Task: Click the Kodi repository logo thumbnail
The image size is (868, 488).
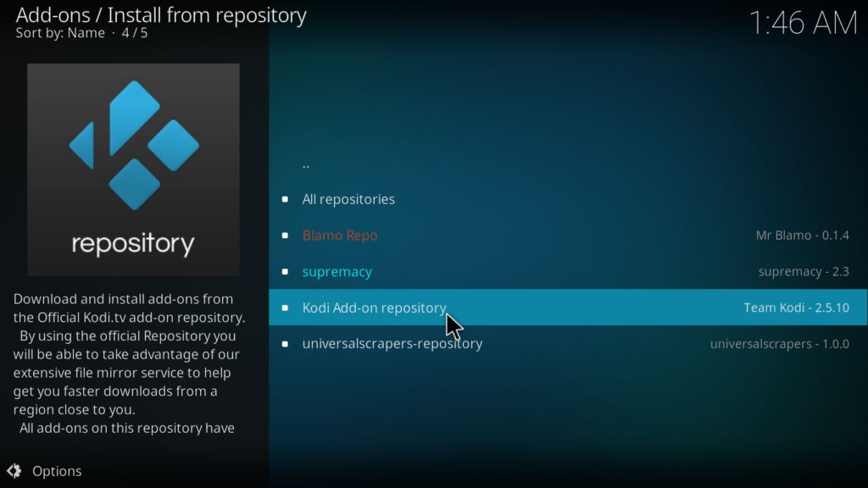Action: (x=133, y=169)
